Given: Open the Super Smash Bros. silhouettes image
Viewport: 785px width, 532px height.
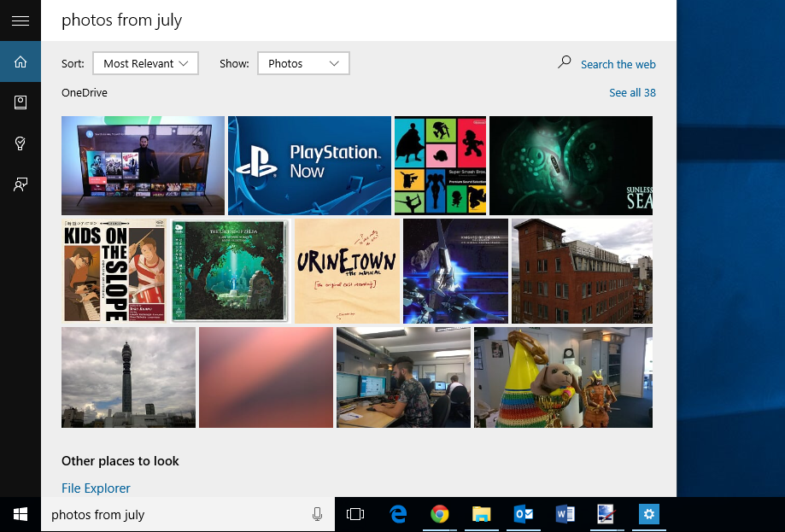Looking at the screenshot, I should pyautogui.click(x=440, y=166).
